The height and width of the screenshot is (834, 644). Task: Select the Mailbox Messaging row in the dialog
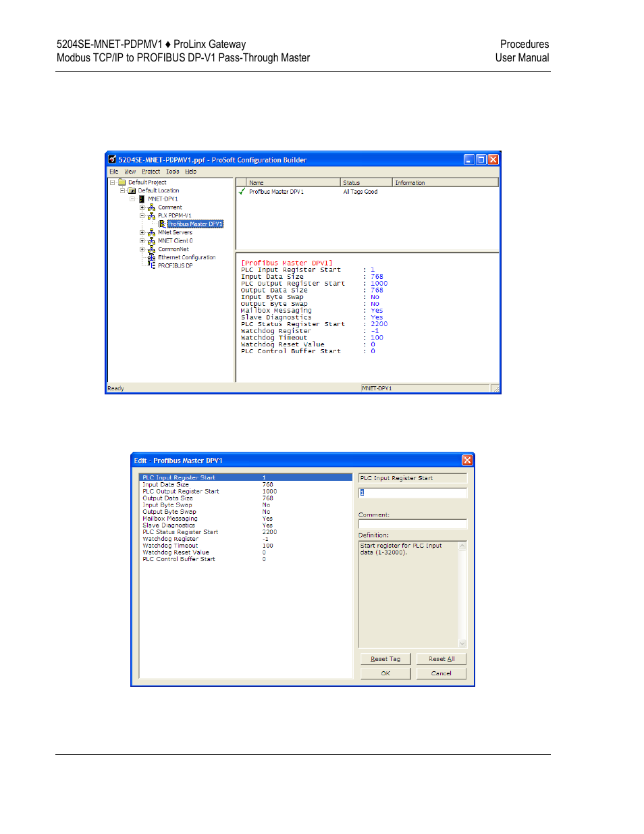pos(246,518)
